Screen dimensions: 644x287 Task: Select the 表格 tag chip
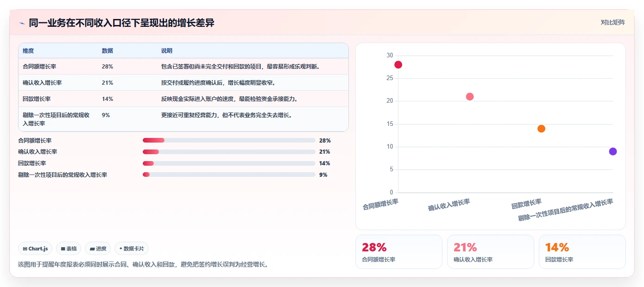coord(69,249)
